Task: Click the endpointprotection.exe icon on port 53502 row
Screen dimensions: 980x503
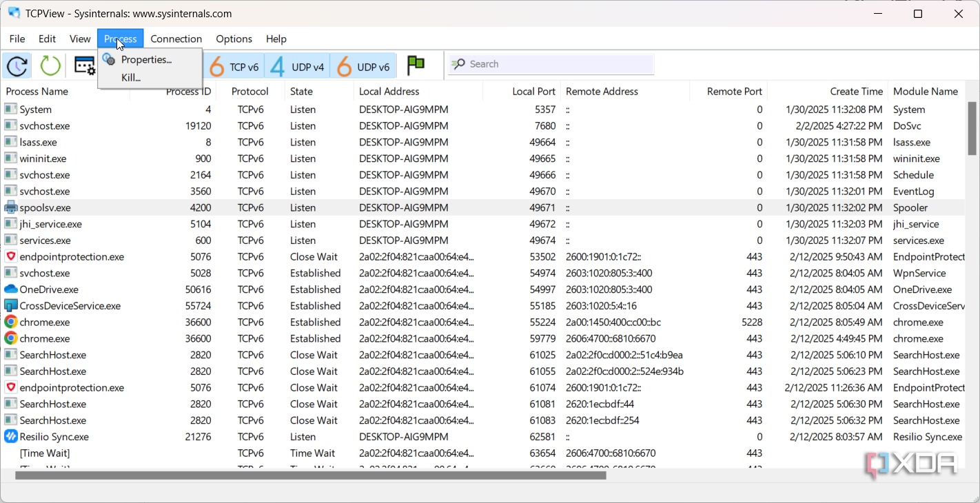Action: [x=10, y=256]
